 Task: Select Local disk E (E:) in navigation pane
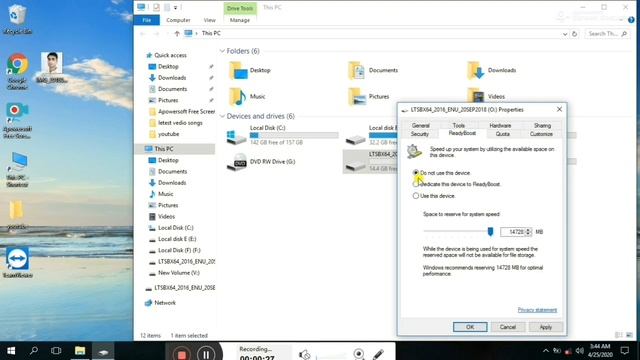click(177, 239)
